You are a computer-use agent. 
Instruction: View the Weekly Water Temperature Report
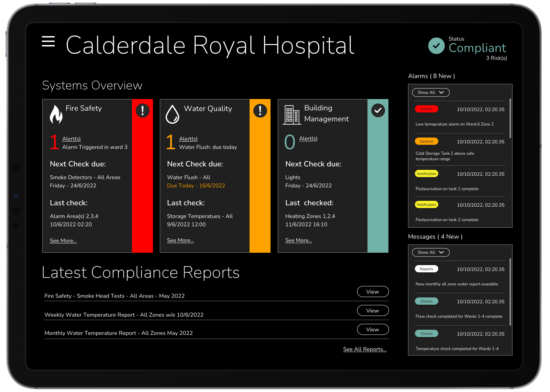pos(373,311)
